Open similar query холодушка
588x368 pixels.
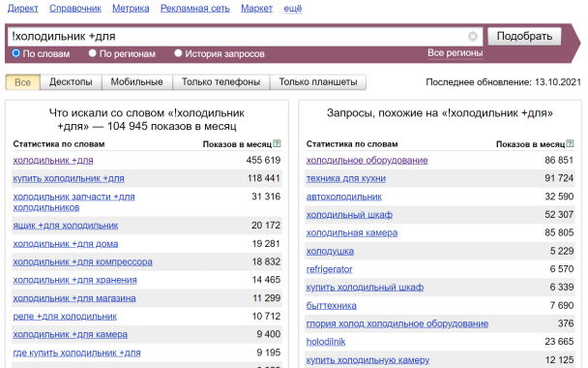coord(330,251)
